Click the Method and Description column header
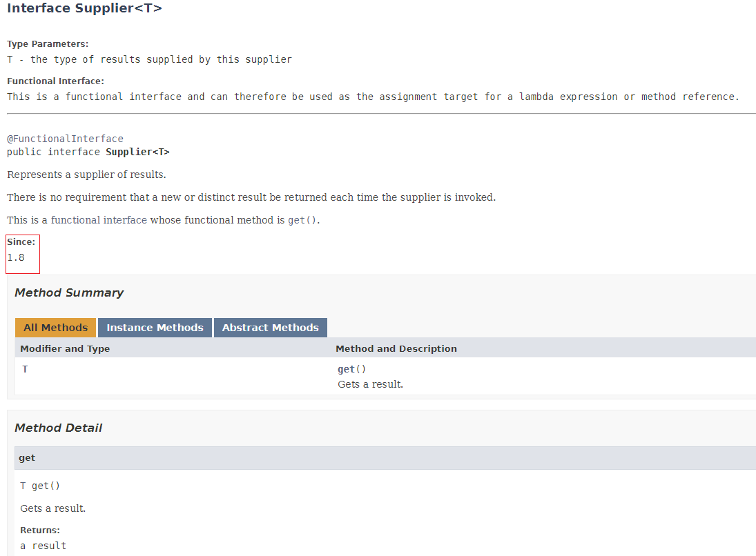 click(x=396, y=349)
